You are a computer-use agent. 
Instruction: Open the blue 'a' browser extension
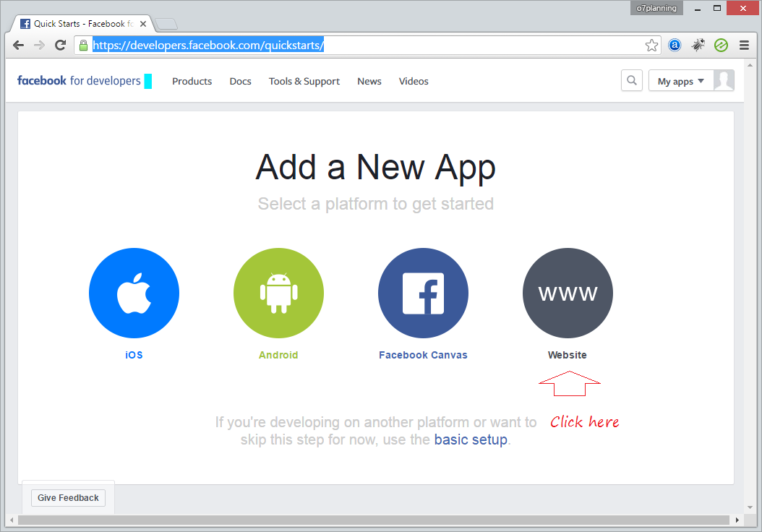(675, 46)
